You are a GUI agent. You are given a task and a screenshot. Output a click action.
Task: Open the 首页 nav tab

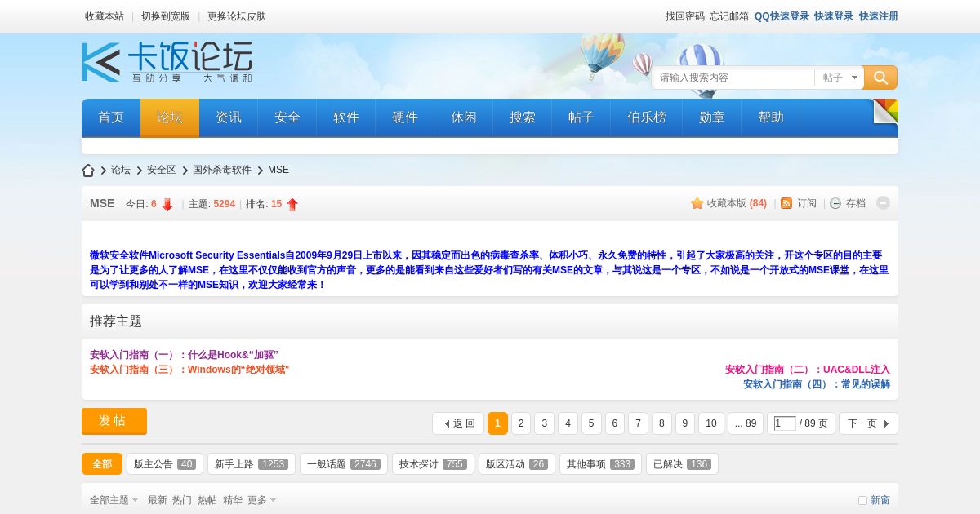(x=111, y=117)
